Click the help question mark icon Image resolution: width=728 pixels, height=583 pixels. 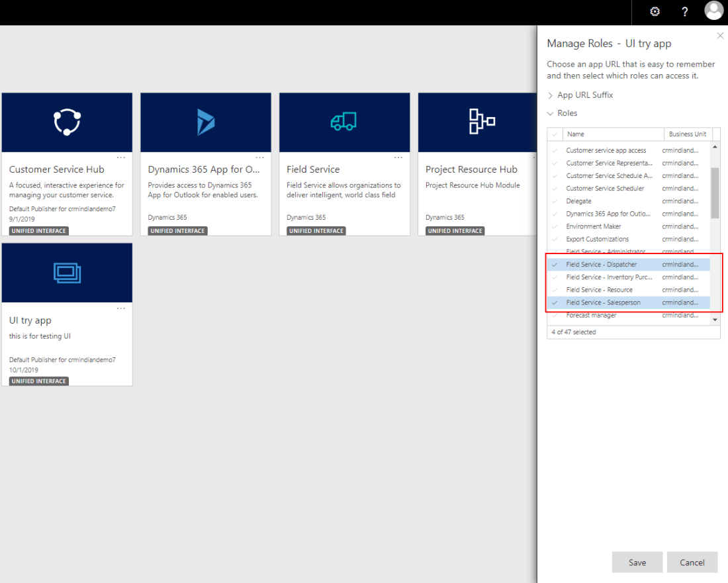tap(685, 12)
